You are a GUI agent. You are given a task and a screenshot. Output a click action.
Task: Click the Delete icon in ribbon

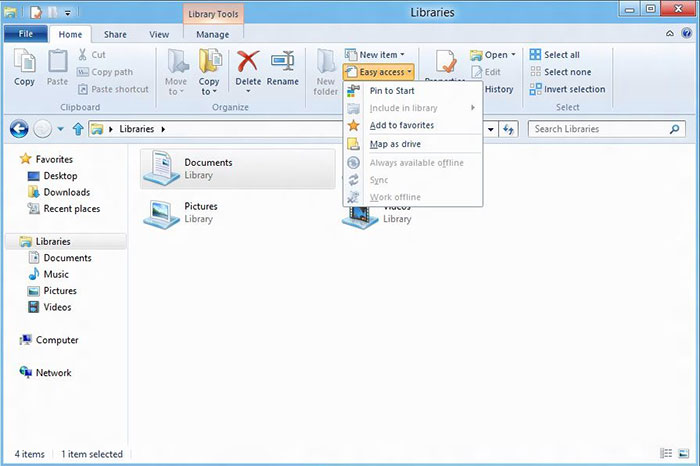(x=248, y=68)
